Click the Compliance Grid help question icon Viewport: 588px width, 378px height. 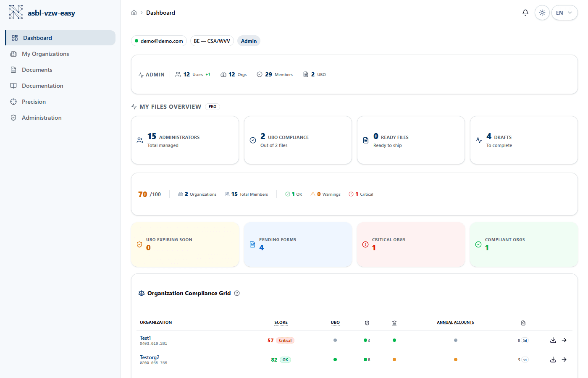(x=237, y=293)
